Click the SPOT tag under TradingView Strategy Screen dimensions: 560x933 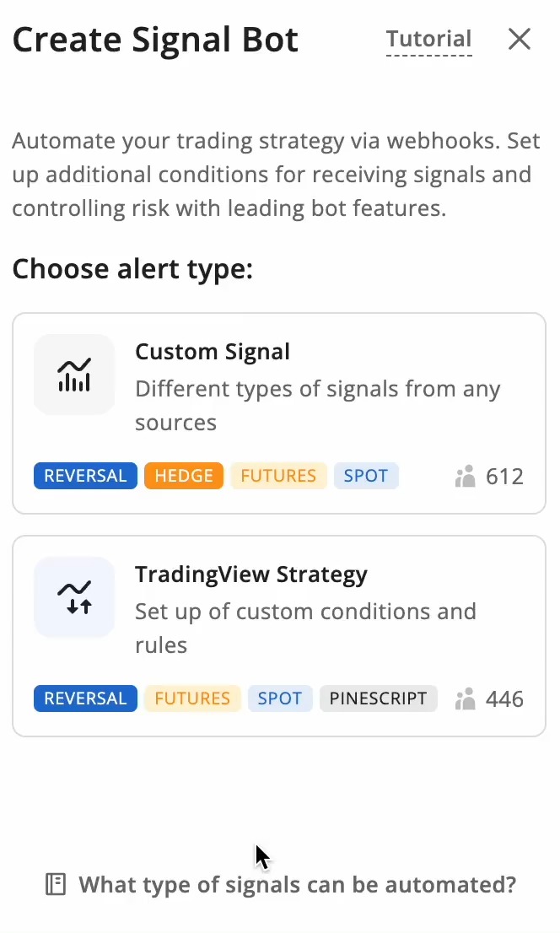click(280, 698)
